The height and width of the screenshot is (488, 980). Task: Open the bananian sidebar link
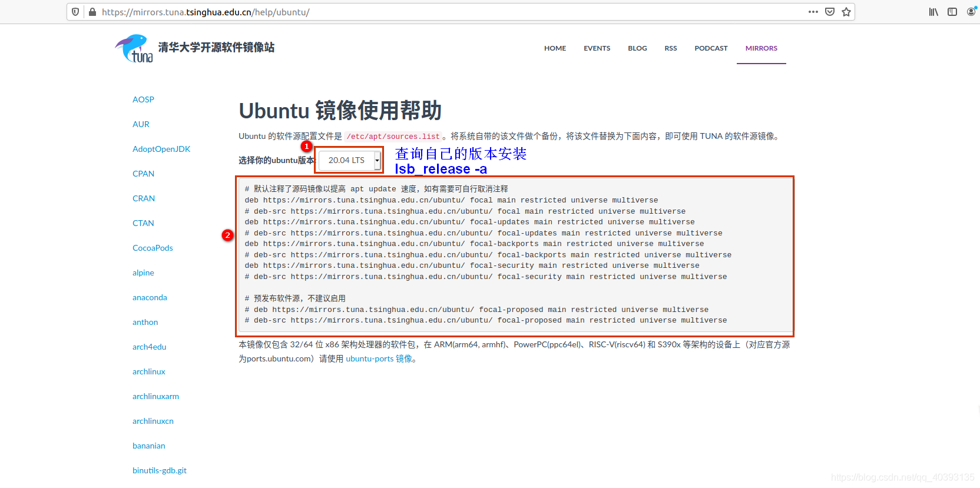tap(148, 446)
